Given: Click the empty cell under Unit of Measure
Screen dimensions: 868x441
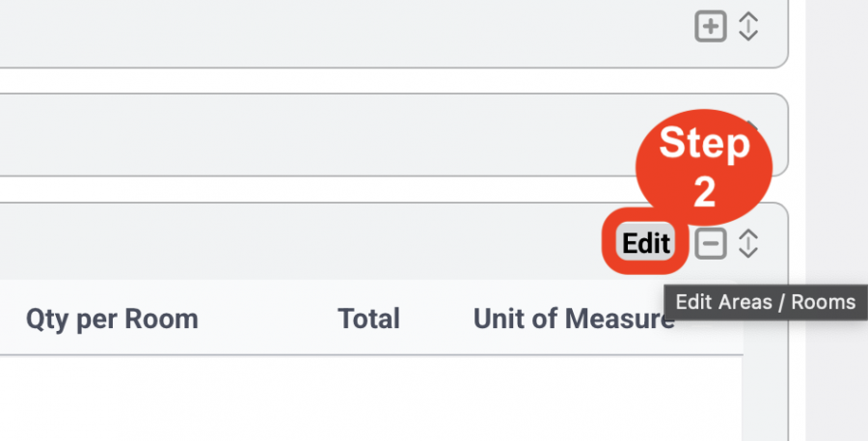Looking at the screenshot, I should coord(574,398).
